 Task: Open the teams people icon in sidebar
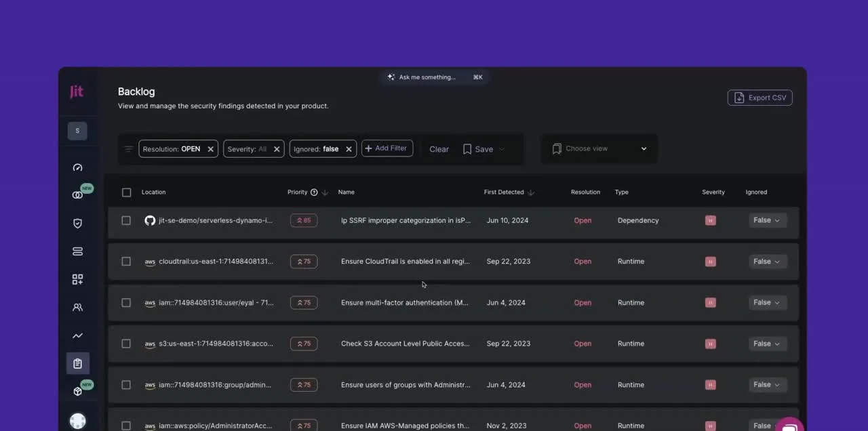click(77, 307)
